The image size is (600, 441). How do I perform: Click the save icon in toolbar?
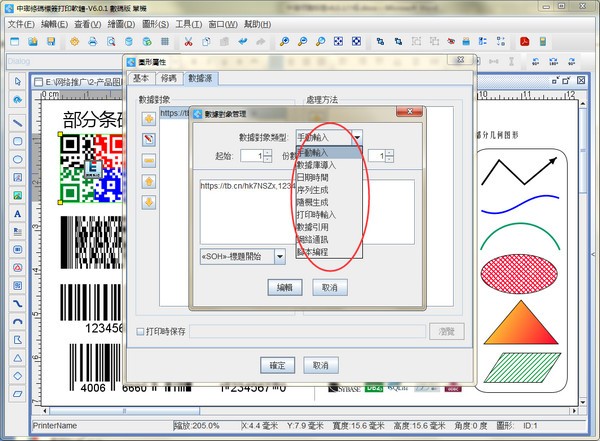click(51, 42)
